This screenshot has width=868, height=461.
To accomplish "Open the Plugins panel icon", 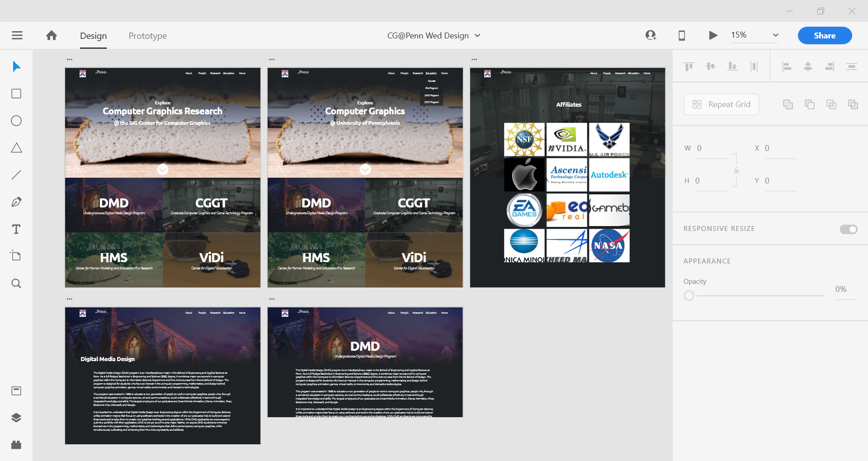I will (x=16, y=445).
